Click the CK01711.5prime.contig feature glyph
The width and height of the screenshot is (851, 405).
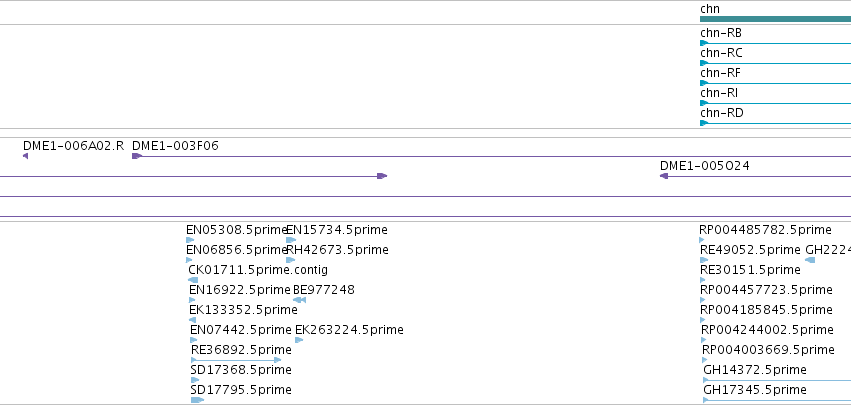193,280
